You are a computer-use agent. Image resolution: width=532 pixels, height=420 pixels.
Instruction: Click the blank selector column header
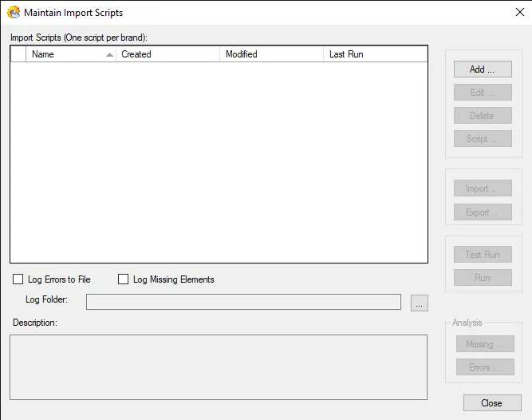[x=18, y=54]
